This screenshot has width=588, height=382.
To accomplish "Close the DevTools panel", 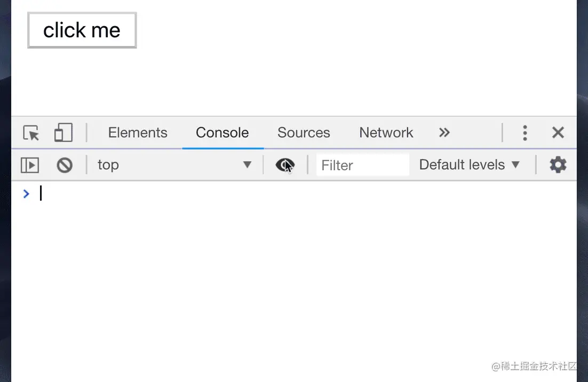I will coord(558,133).
